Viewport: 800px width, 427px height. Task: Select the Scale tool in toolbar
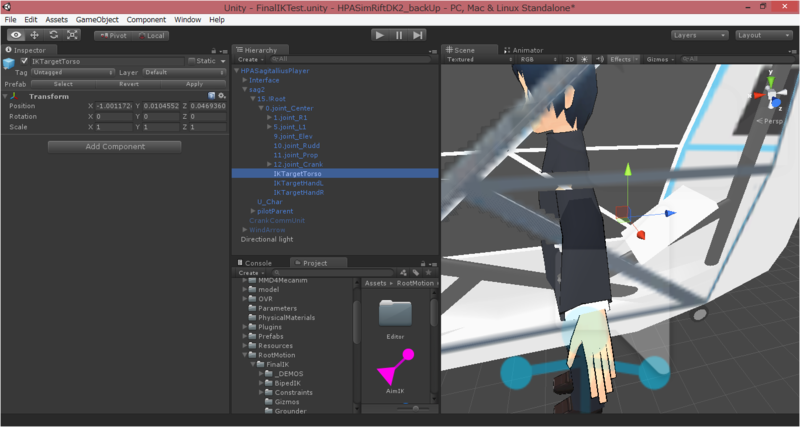pyautogui.click(x=72, y=35)
